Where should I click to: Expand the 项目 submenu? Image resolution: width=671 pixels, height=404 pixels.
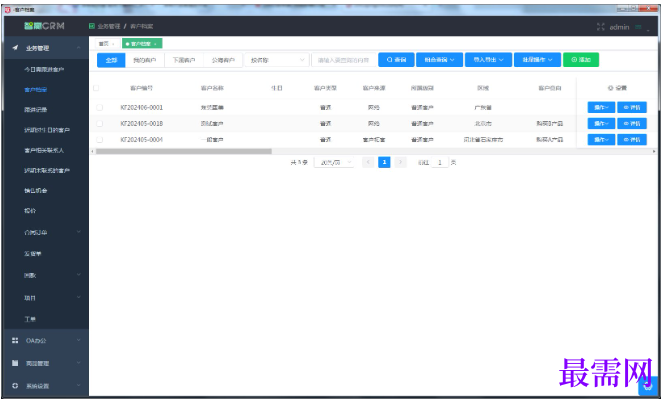point(79,297)
